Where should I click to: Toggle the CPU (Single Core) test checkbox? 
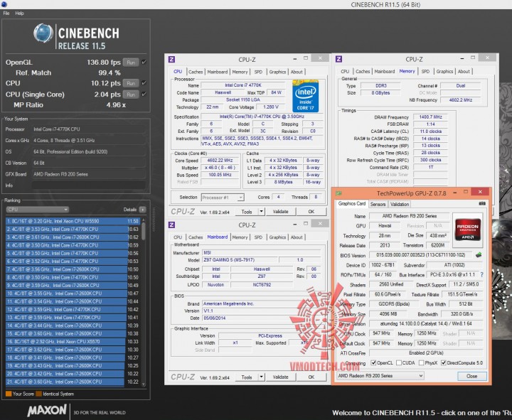tap(144, 95)
